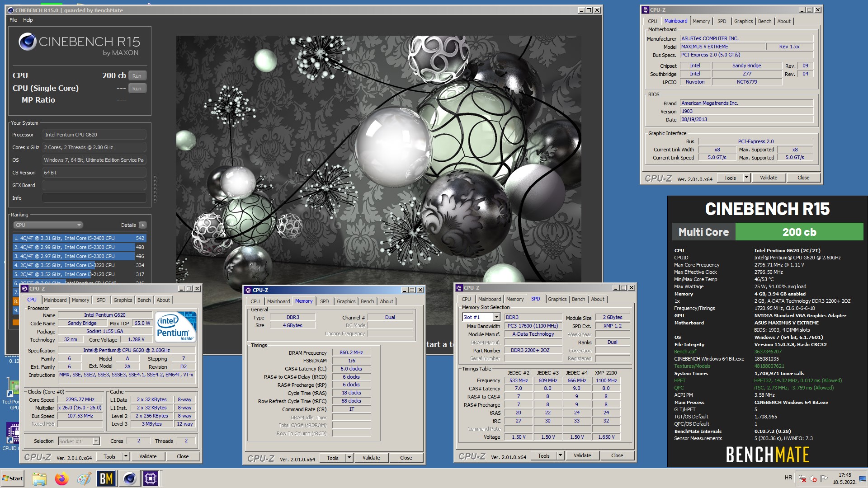Run the CPU multi-core benchmark

(137, 76)
